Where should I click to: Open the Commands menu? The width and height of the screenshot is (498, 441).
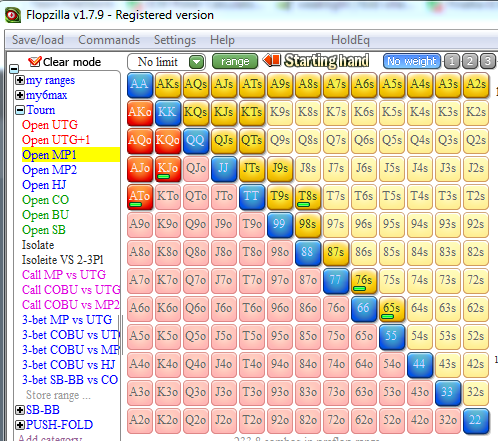(109, 40)
